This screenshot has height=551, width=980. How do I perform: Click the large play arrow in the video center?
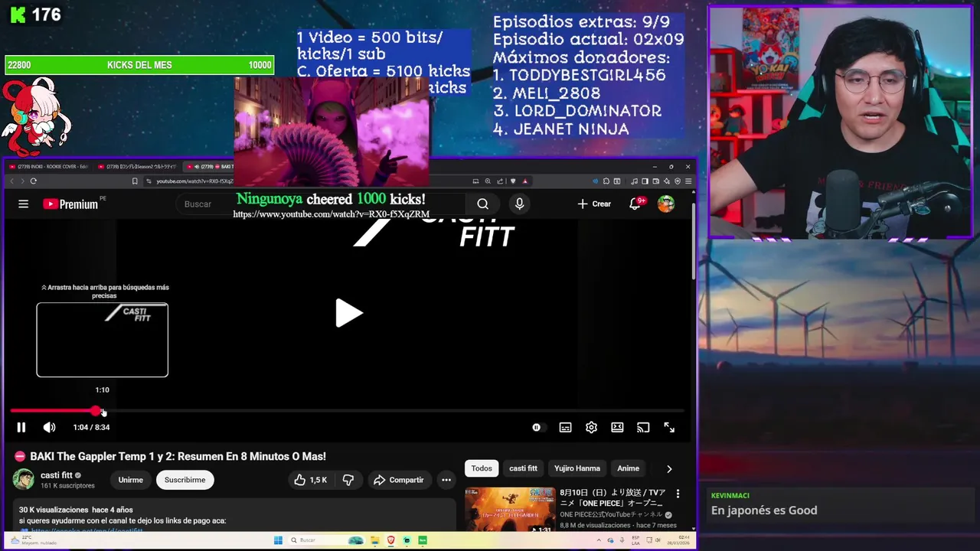pos(349,313)
